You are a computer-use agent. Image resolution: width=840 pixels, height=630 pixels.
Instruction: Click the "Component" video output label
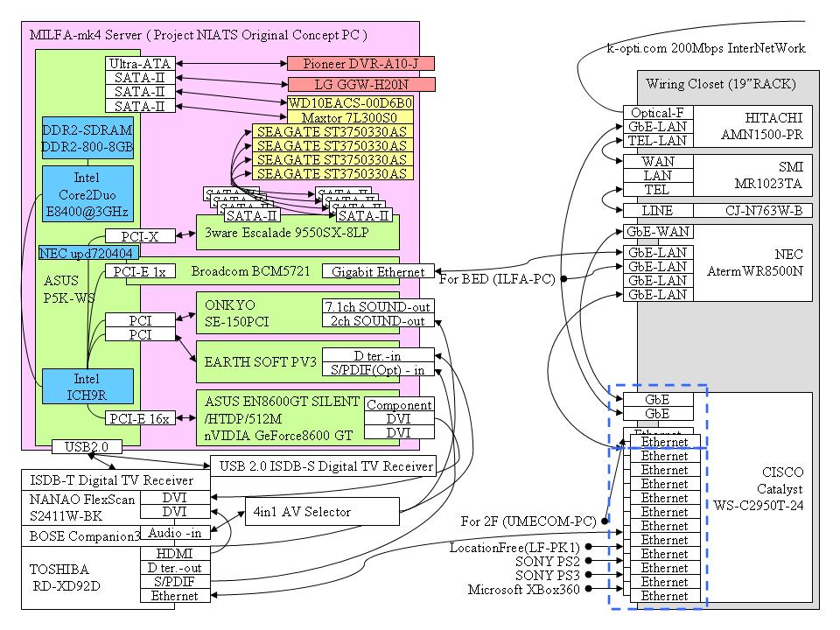click(399, 404)
